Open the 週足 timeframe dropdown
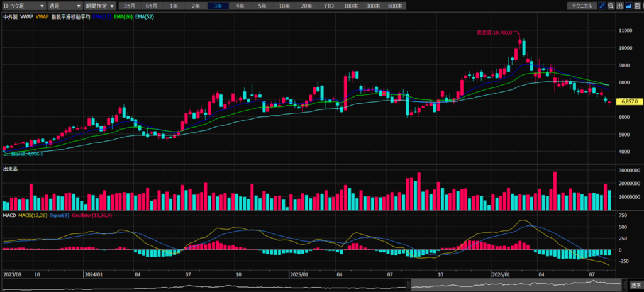The width and height of the screenshot is (644, 292). click(x=64, y=6)
